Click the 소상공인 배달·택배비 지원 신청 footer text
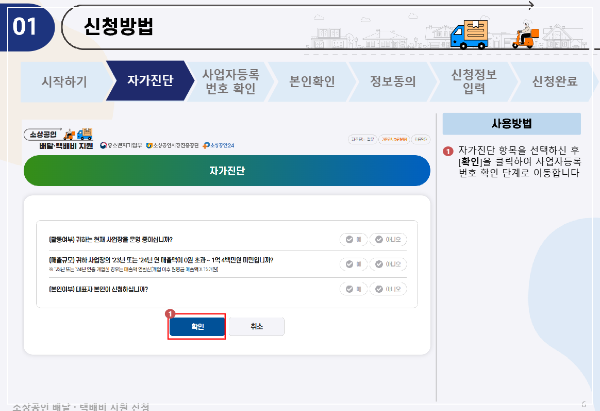The image size is (600, 411). [81, 407]
